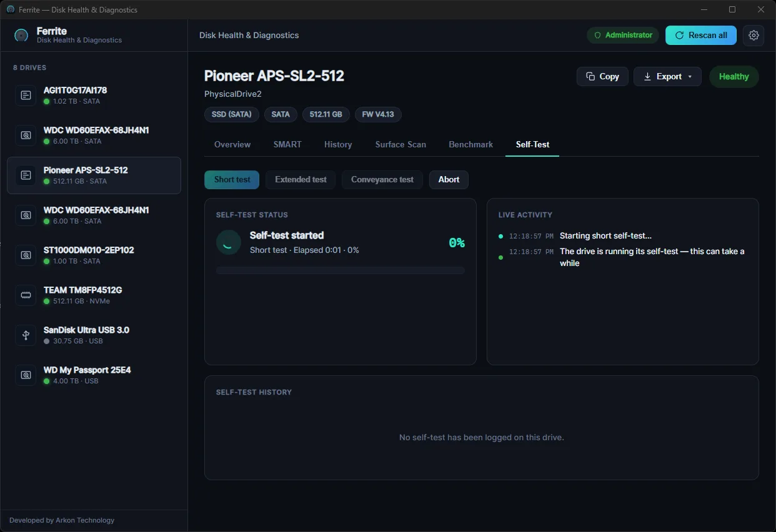The height and width of the screenshot is (532, 776).
Task: Click the SSD (SATA) tag
Action: pyautogui.click(x=232, y=115)
